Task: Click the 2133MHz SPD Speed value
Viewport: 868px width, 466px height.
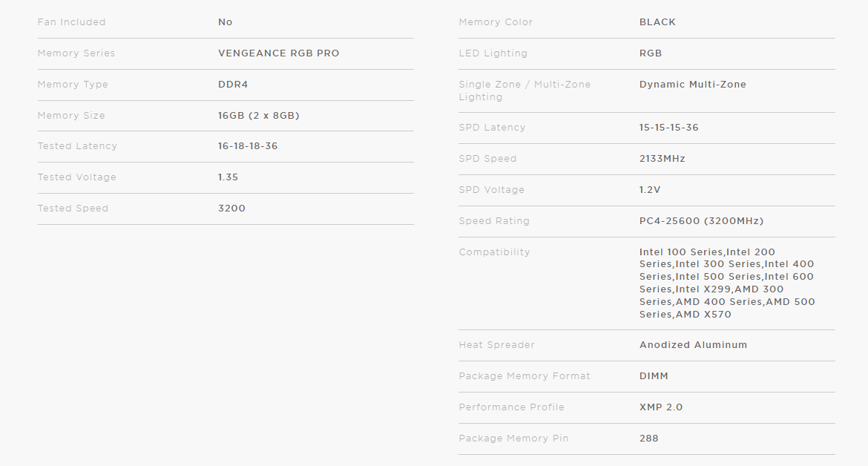Action: coord(662,159)
